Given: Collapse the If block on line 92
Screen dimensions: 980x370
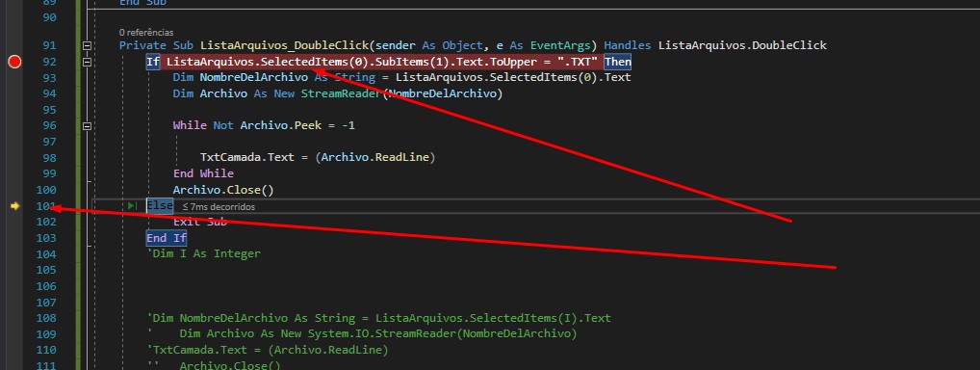Looking at the screenshot, I should pos(87,62).
